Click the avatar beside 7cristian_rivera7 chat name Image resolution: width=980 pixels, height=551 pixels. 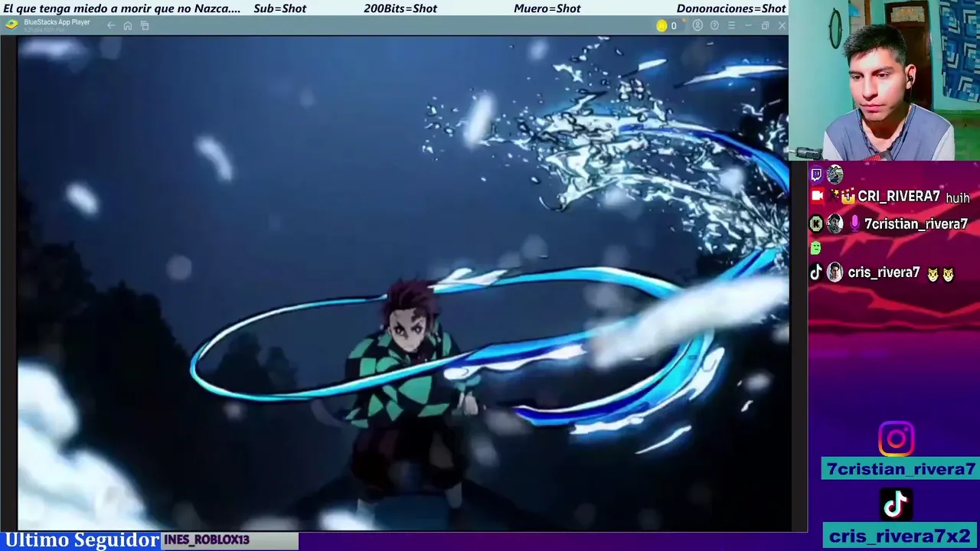click(x=835, y=223)
